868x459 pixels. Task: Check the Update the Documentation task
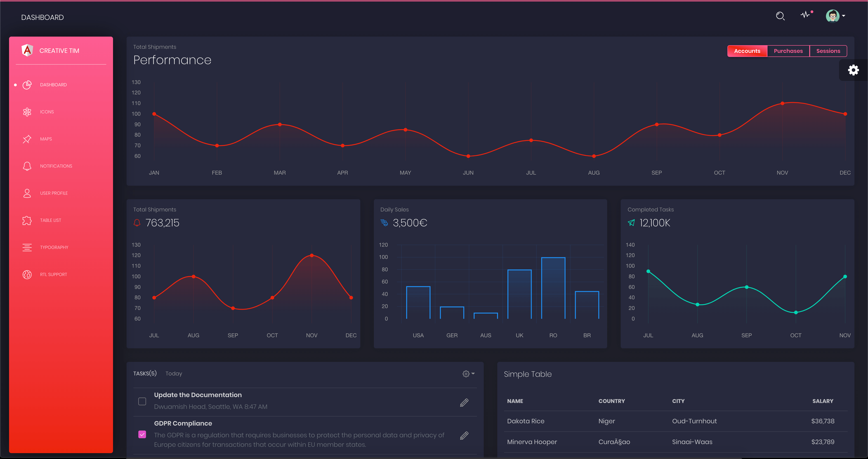point(142,401)
